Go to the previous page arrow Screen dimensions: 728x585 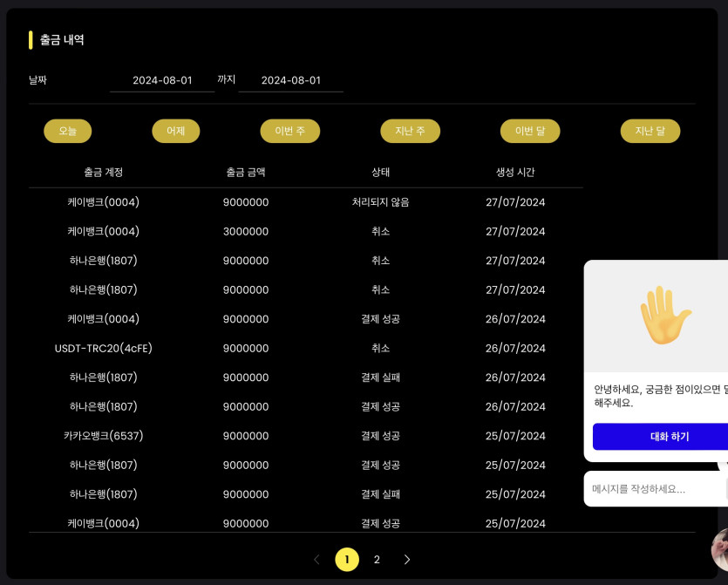[x=316, y=560]
